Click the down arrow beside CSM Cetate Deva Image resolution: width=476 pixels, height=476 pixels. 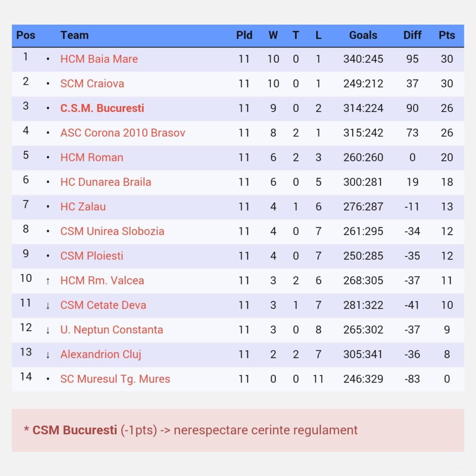(x=48, y=305)
